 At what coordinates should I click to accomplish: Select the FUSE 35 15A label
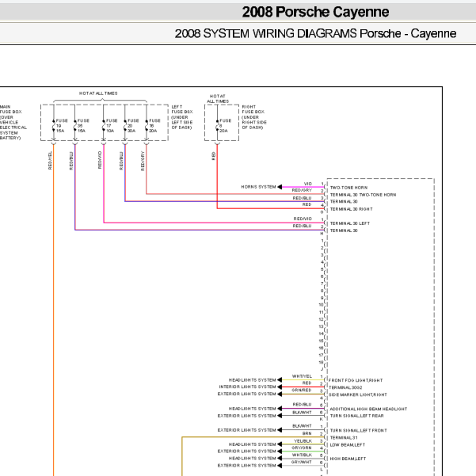pos(83,126)
